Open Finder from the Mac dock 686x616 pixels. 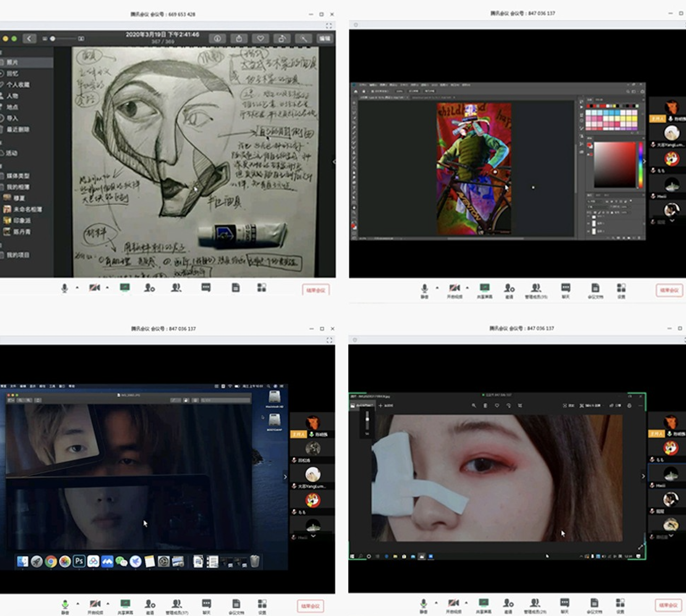click(x=23, y=561)
